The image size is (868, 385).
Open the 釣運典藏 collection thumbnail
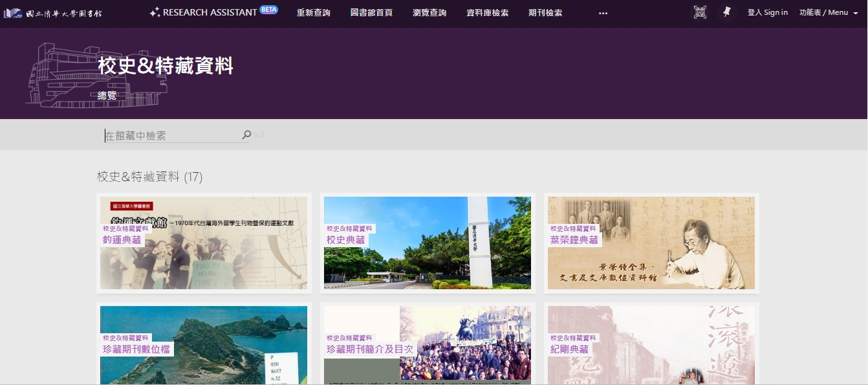[x=204, y=243]
